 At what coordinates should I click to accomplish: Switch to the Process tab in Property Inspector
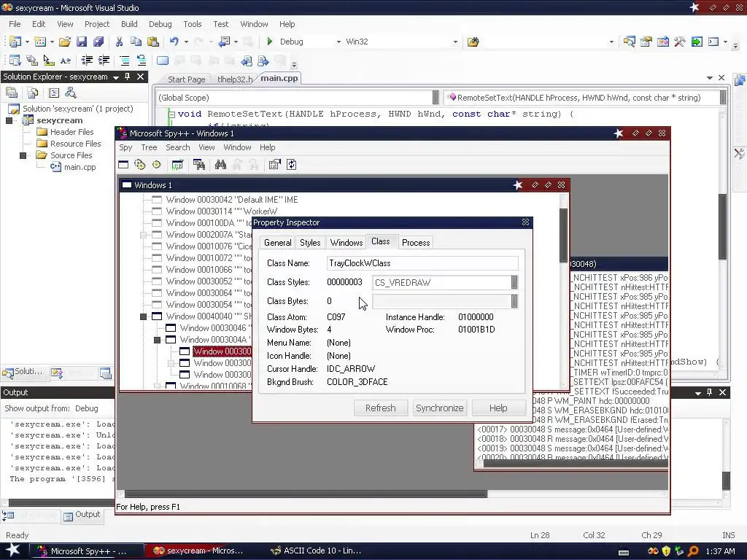coord(416,243)
